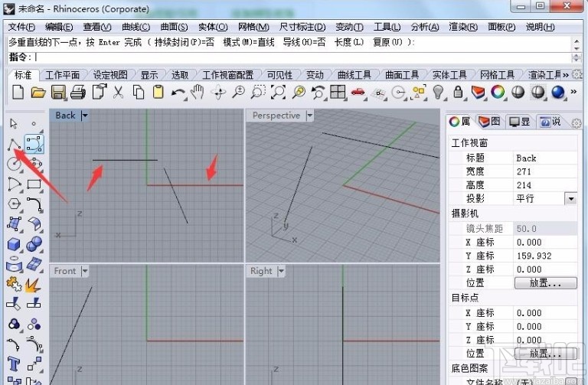This screenshot has height=385, width=588.
Task: Open the Display tab in right panel
Action: (520, 122)
